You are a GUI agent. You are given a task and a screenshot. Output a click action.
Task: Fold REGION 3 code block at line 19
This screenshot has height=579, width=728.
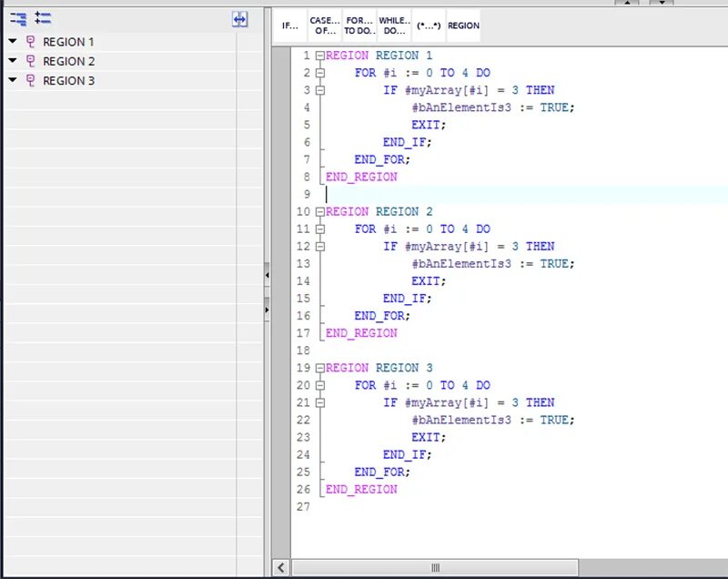[x=320, y=368]
